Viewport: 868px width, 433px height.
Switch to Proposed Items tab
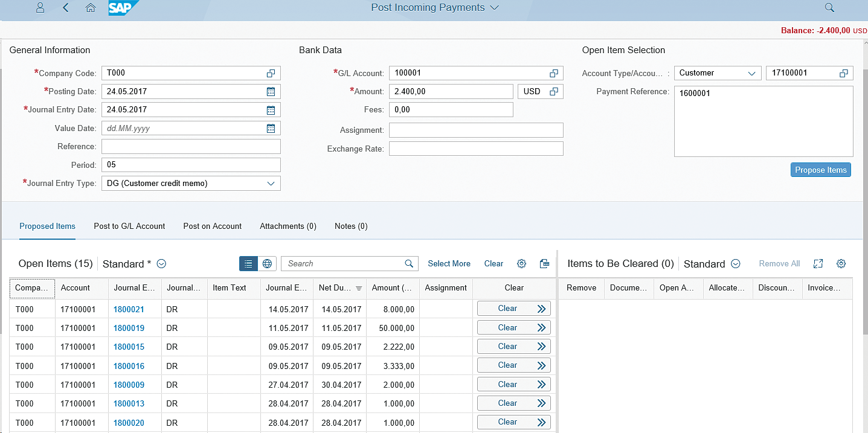coord(47,226)
